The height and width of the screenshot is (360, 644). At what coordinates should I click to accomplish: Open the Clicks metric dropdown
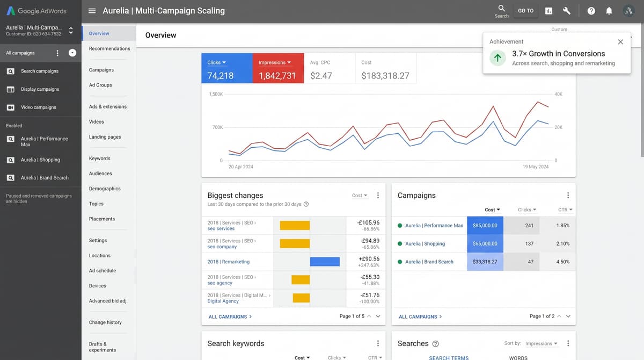pyautogui.click(x=217, y=62)
